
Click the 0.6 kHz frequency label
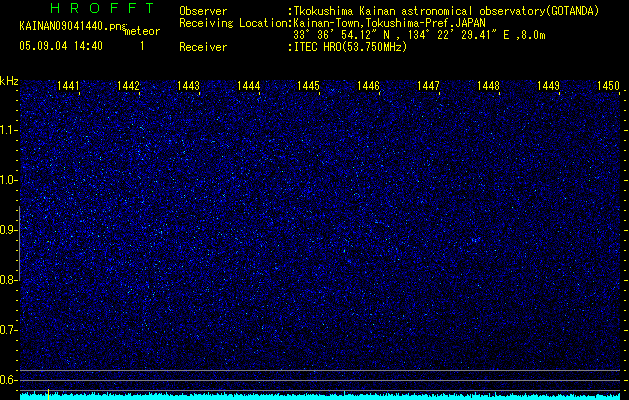tap(8, 380)
